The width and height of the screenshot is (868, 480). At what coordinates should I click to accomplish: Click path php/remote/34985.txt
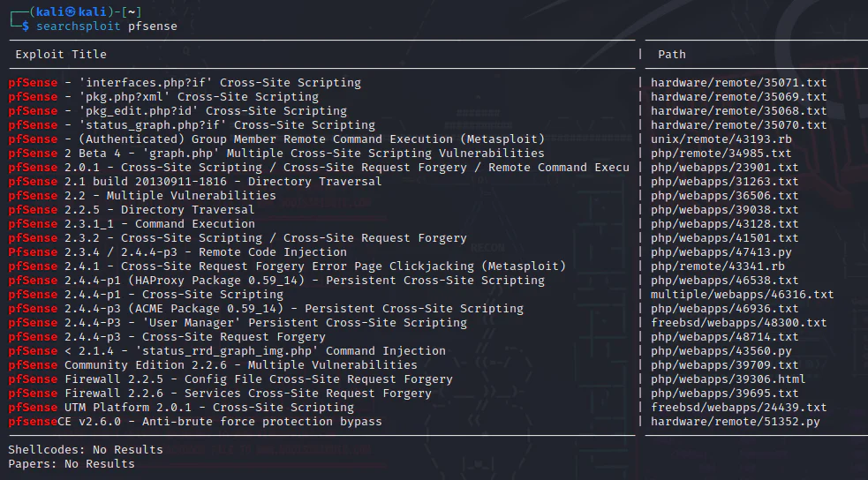pos(721,154)
